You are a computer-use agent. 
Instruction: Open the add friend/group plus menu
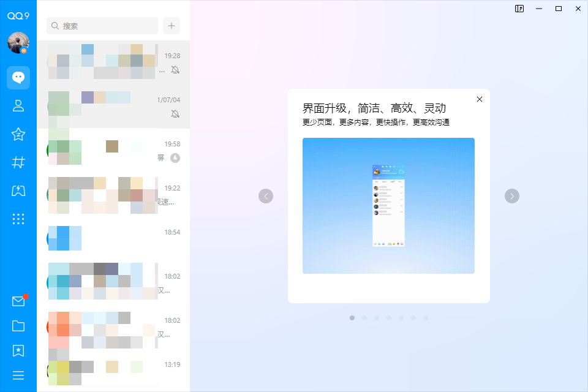coord(171,26)
